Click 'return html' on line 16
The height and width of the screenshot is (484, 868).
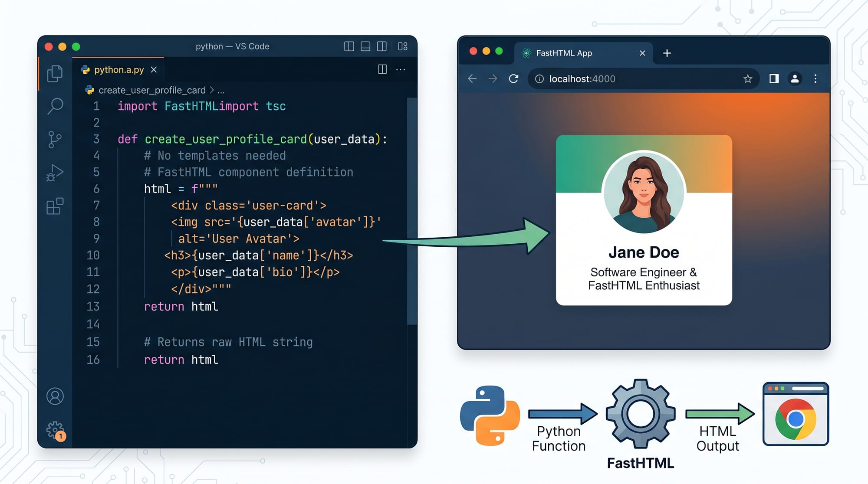coord(181,360)
